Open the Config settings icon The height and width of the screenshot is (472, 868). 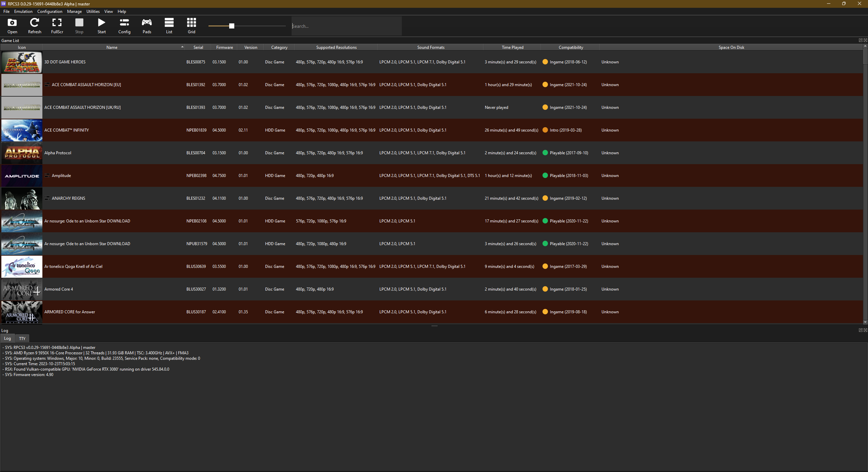(x=124, y=26)
